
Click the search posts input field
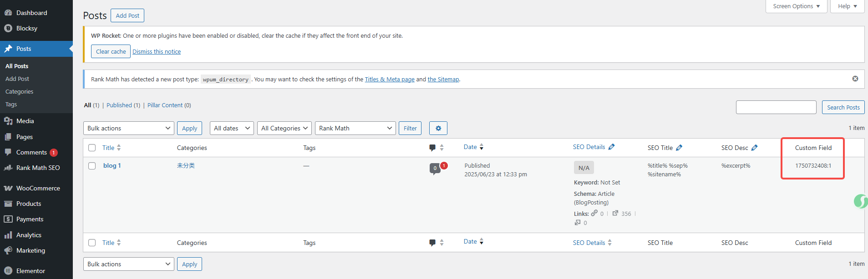(776, 107)
